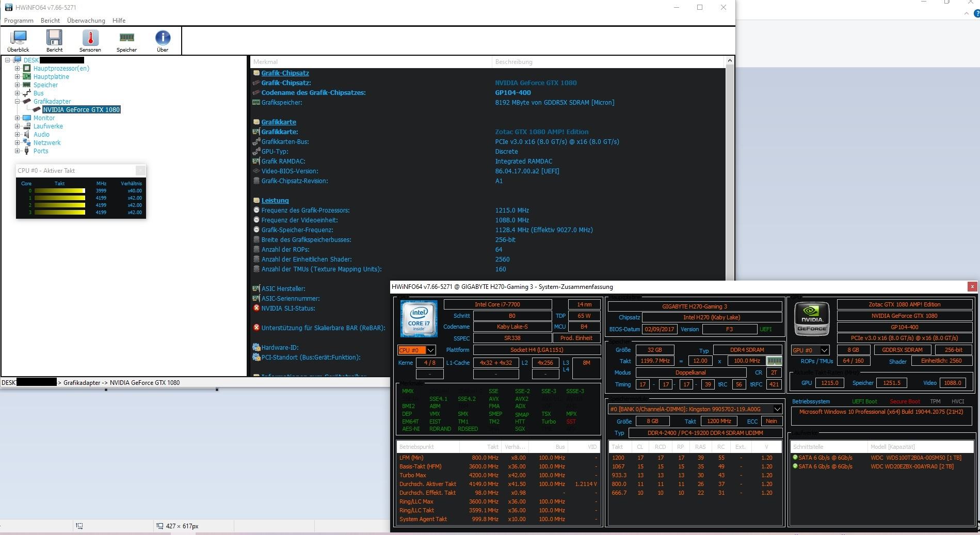This screenshot has height=535, width=980.
Task: Open the Über info icon
Action: click(163, 38)
